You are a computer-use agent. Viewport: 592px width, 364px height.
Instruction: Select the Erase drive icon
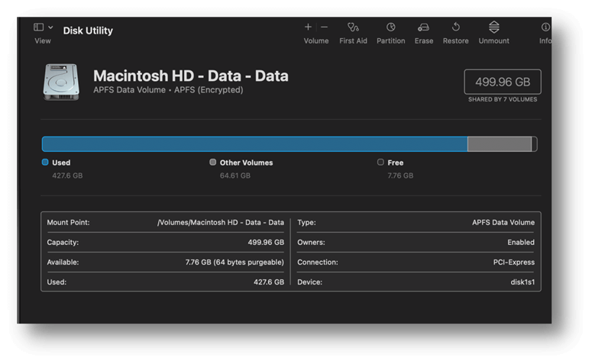424,27
